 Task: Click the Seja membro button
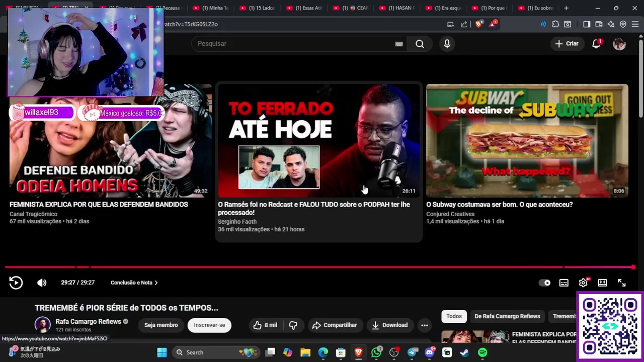coord(161,325)
